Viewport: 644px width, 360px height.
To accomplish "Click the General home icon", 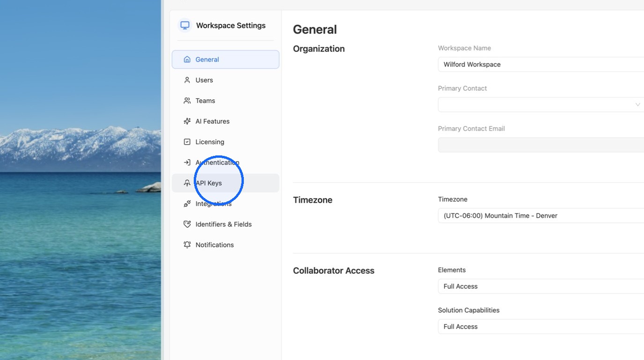I will coord(187,59).
